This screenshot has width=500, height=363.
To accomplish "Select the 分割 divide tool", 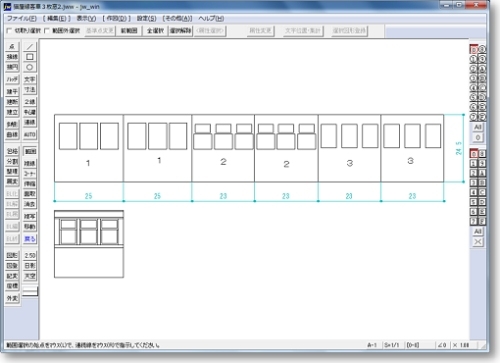I will point(12,161).
